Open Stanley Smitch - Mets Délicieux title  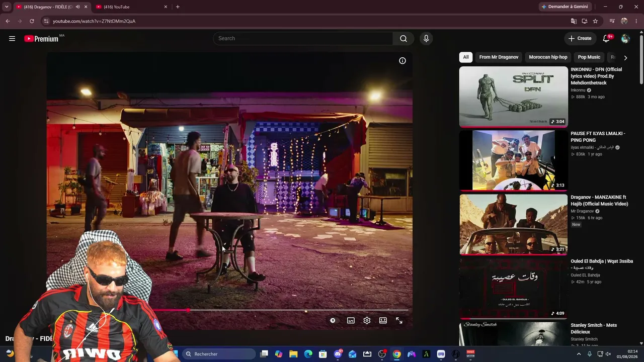click(594, 328)
